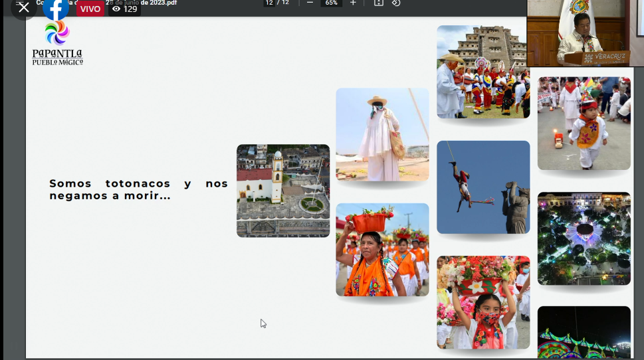This screenshot has height=360, width=644.
Task: Open the church aerial view photo
Action: pos(283,191)
